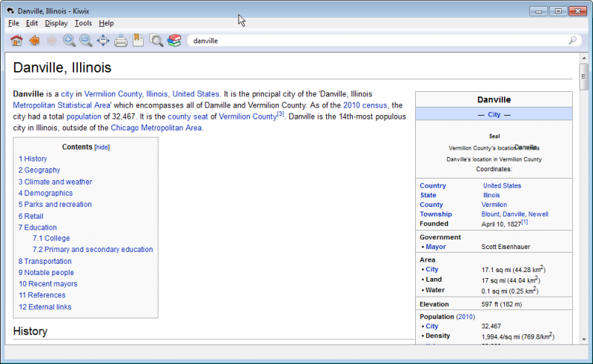This screenshot has width=593, height=364.
Task: Hide the Contents table via [hide]
Action: (102, 148)
